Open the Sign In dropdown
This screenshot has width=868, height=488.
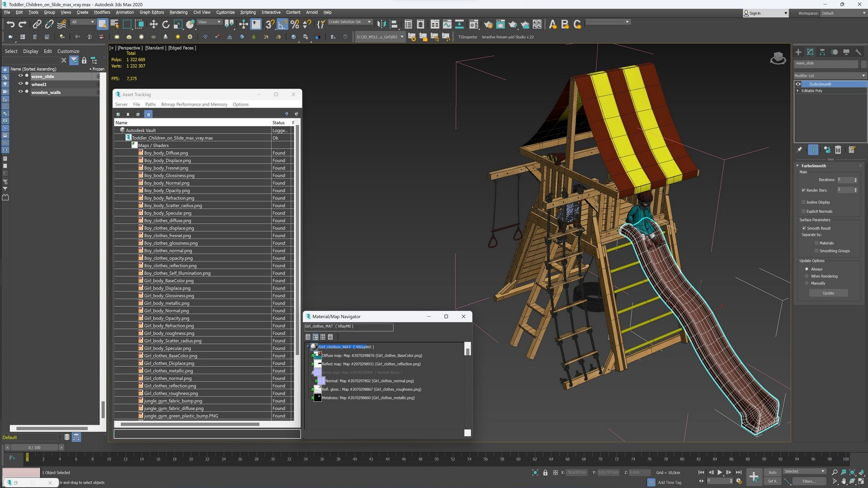point(765,13)
